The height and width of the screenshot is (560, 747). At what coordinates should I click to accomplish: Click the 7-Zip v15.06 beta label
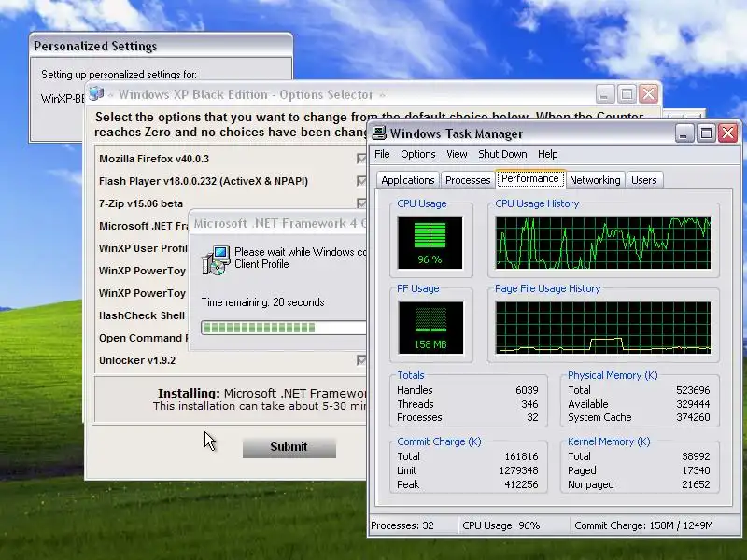pos(141,203)
